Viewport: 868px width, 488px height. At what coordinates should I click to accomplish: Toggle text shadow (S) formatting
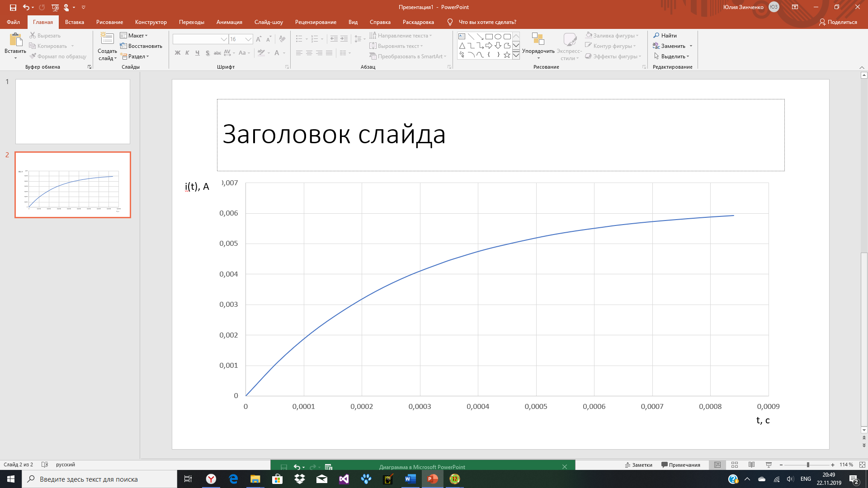click(x=208, y=53)
